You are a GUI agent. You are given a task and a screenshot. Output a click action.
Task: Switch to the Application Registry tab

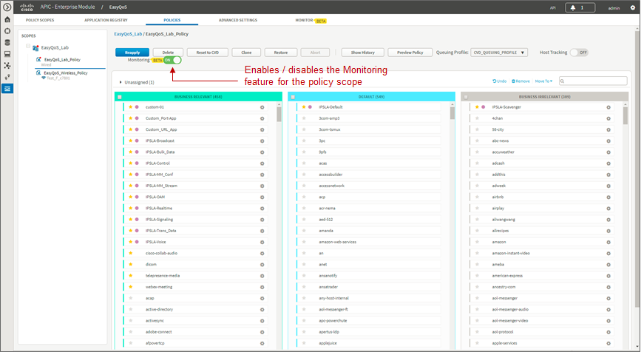(x=106, y=20)
